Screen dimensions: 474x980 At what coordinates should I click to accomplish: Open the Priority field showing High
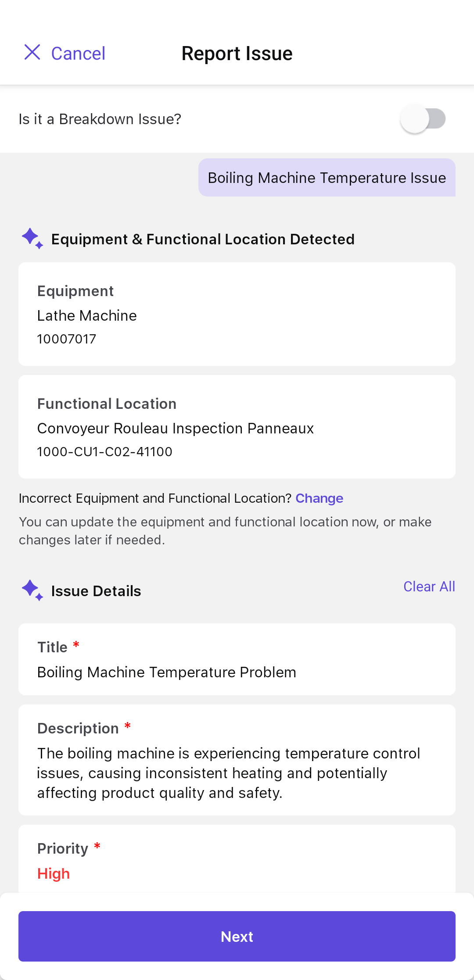coord(237,859)
